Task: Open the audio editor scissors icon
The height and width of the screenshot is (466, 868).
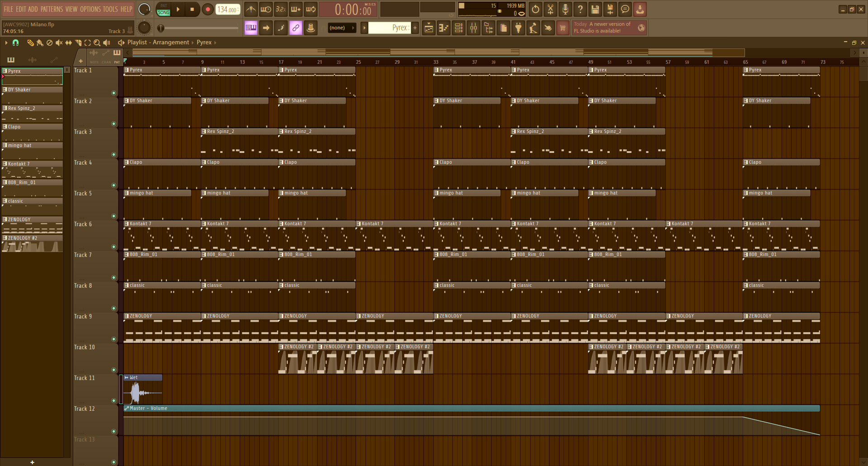Action: point(550,9)
